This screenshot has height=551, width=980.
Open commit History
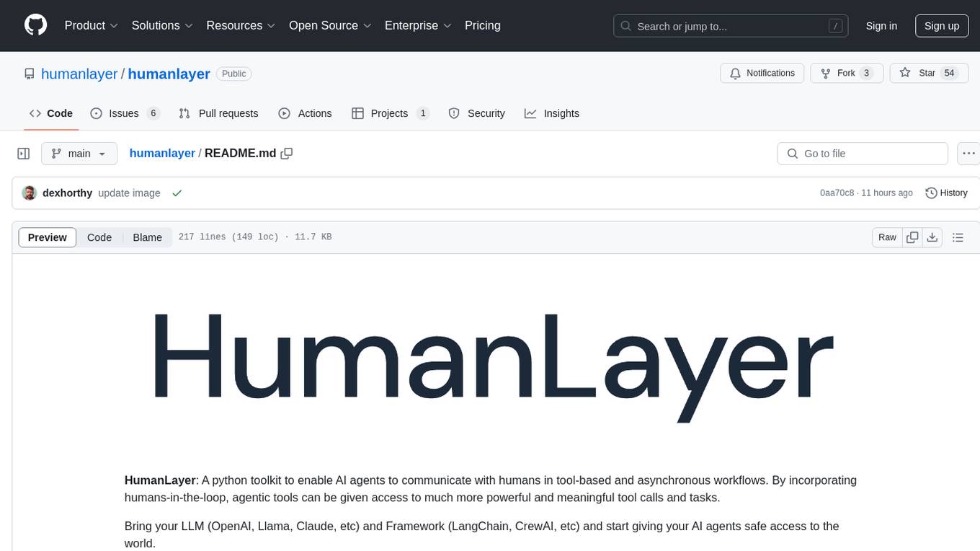click(946, 193)
